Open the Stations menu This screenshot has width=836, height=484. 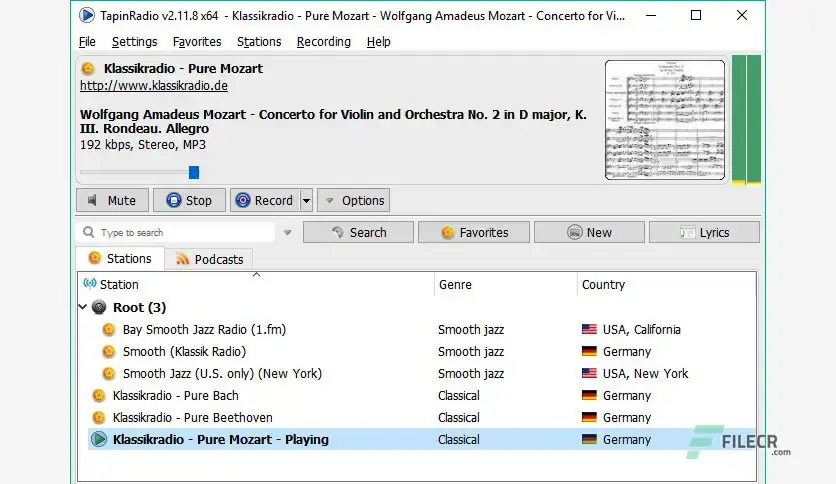tap(259, 42)
